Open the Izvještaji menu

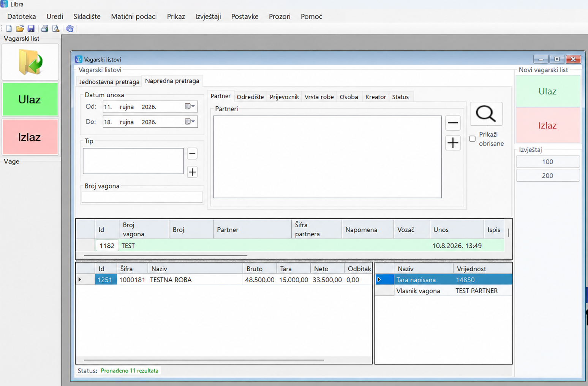208,16
